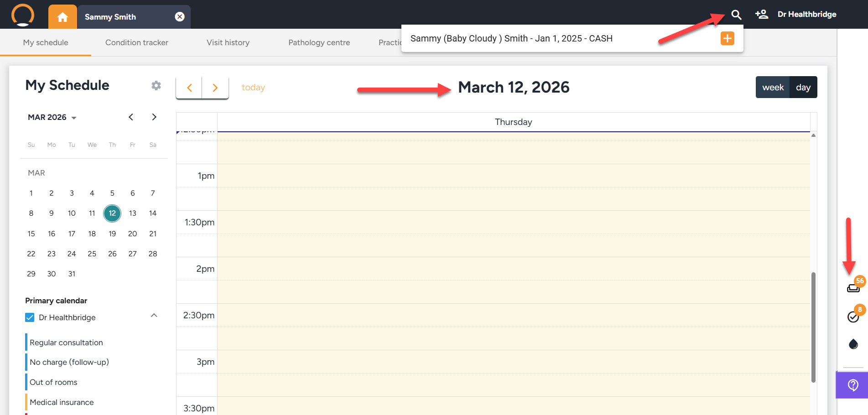This screenshot has height=415, width=868.
Task: Collapse the Primary calendar list chevron
Action: (x=154, y=315)
